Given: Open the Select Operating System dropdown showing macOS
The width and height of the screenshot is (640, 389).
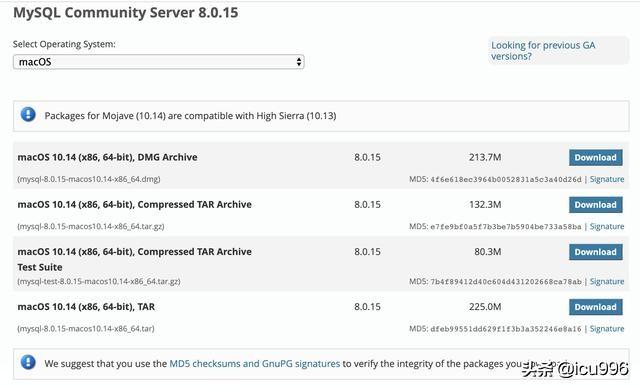Looking at the screenshot, I should [x=158, y=62].
